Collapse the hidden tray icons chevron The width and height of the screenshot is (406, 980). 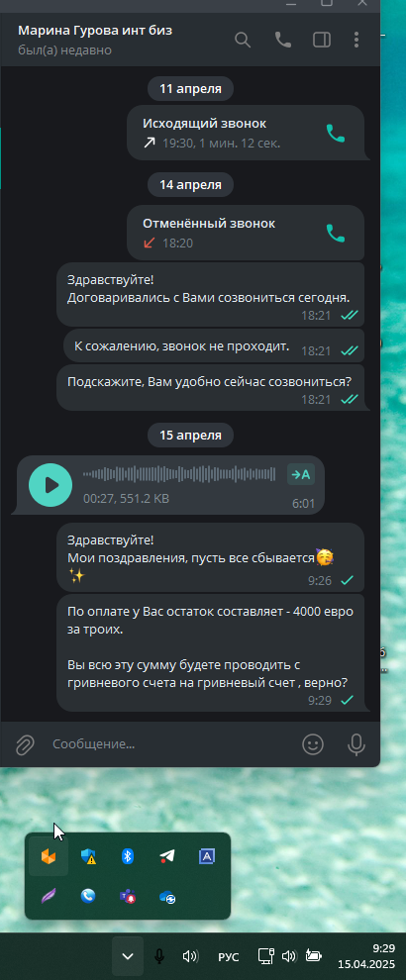click(128, 956)
